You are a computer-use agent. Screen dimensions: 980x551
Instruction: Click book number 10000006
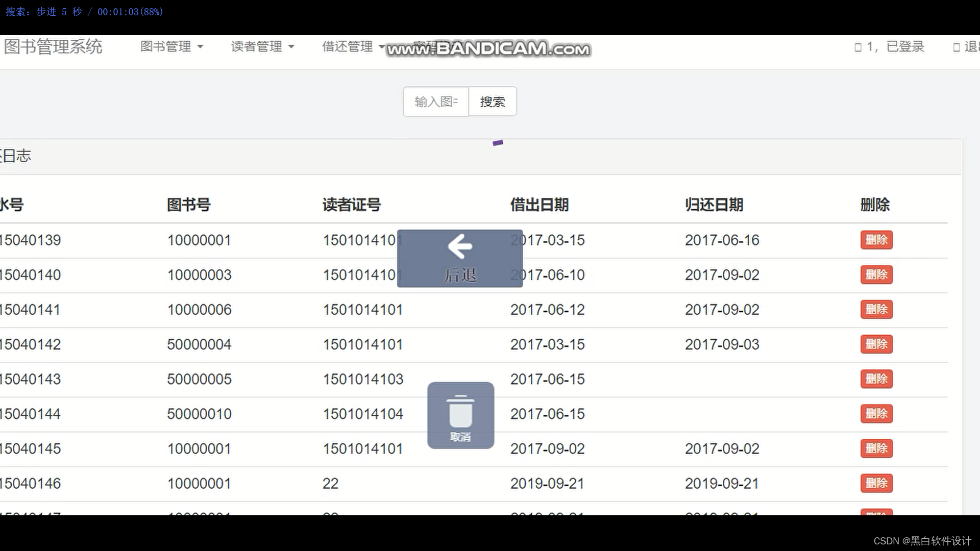pyautogui.click(x=200, y=310)
